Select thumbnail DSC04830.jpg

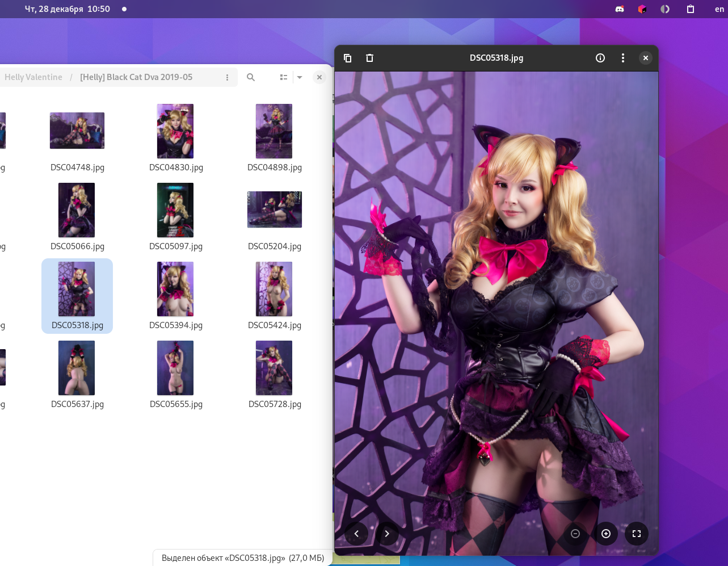(175, 131)
